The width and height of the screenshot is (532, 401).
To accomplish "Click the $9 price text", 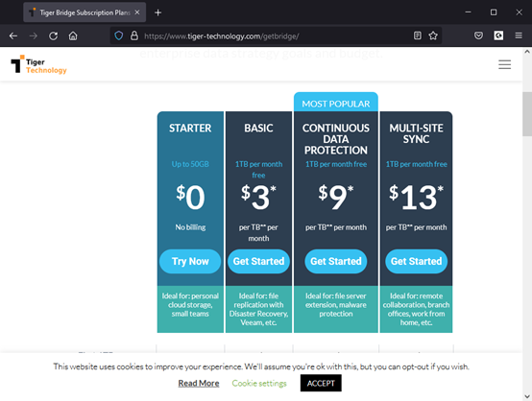I will [x=336, y=197].
